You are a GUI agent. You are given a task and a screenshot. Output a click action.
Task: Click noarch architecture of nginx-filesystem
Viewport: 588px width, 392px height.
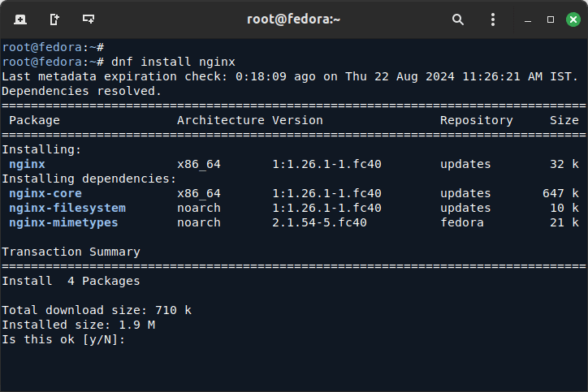(199, 208)
